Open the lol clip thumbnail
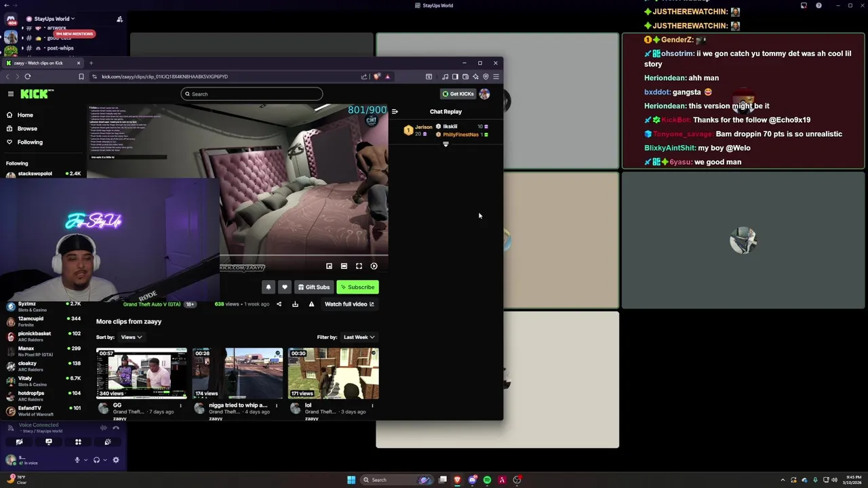This screenshot has height=488, width=868. [x=333, y=373]
